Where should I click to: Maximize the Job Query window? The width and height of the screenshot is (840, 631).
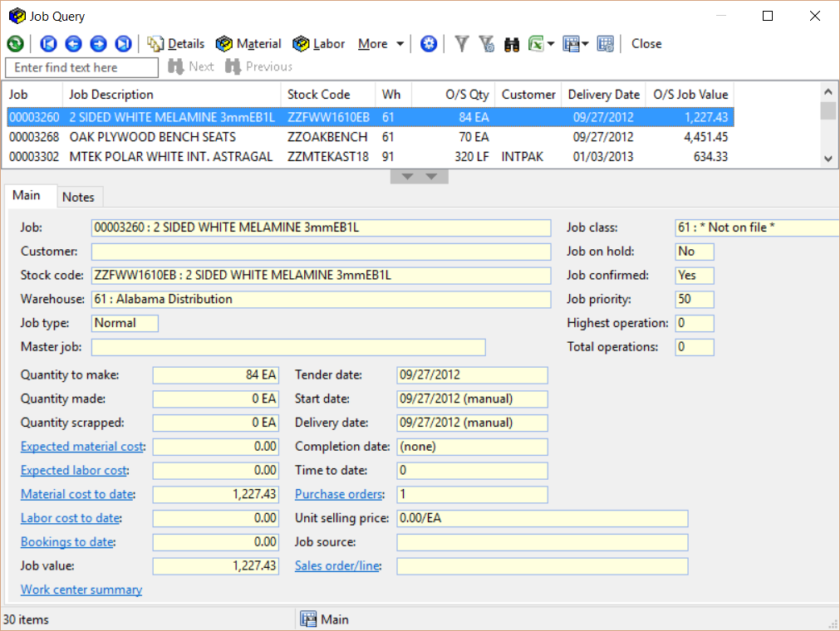(x=768, y=16)
